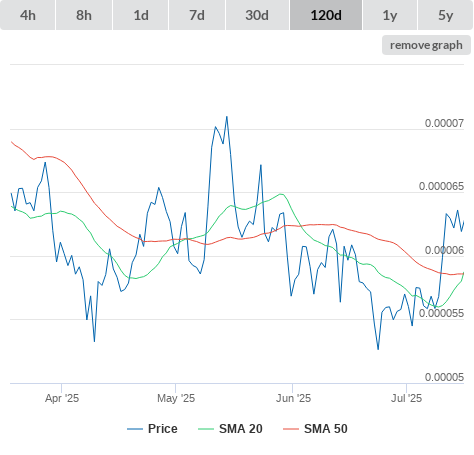Choose the 7d time range
The image size is (474, 455).
197,15
